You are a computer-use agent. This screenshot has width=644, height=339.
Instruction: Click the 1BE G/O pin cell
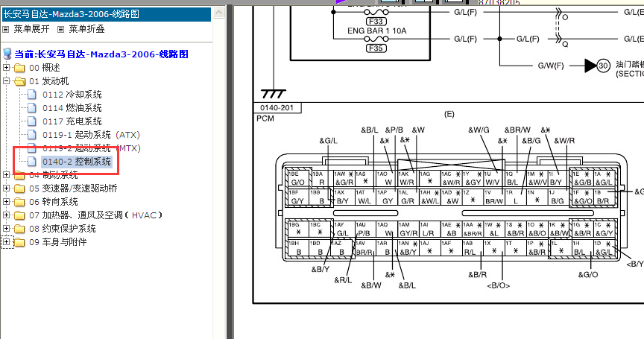[298, 179]
